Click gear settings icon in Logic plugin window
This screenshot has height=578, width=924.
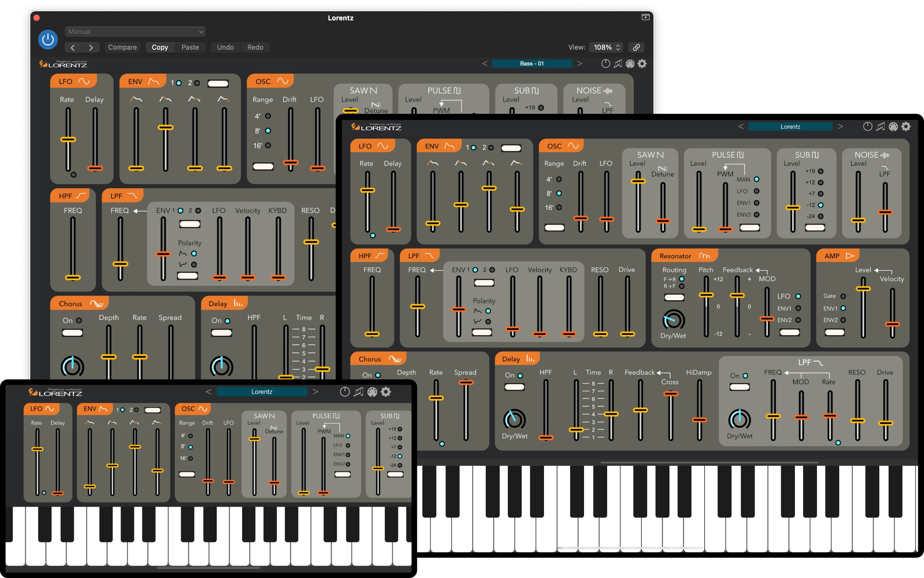click(x=642, y=64)
